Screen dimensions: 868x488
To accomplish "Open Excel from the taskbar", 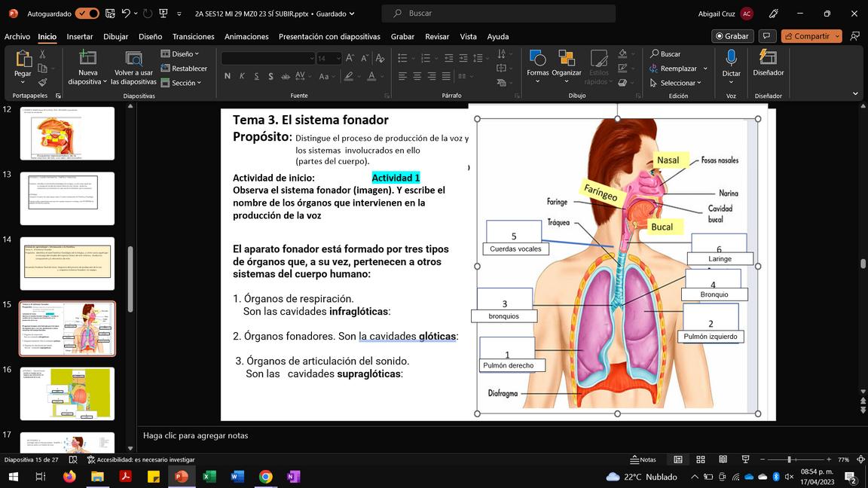I will 209,477.
